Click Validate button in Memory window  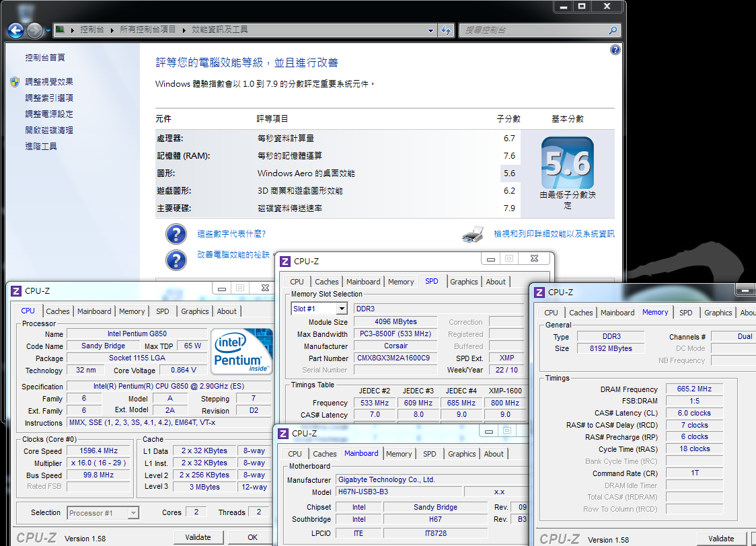tap(721, 539)
